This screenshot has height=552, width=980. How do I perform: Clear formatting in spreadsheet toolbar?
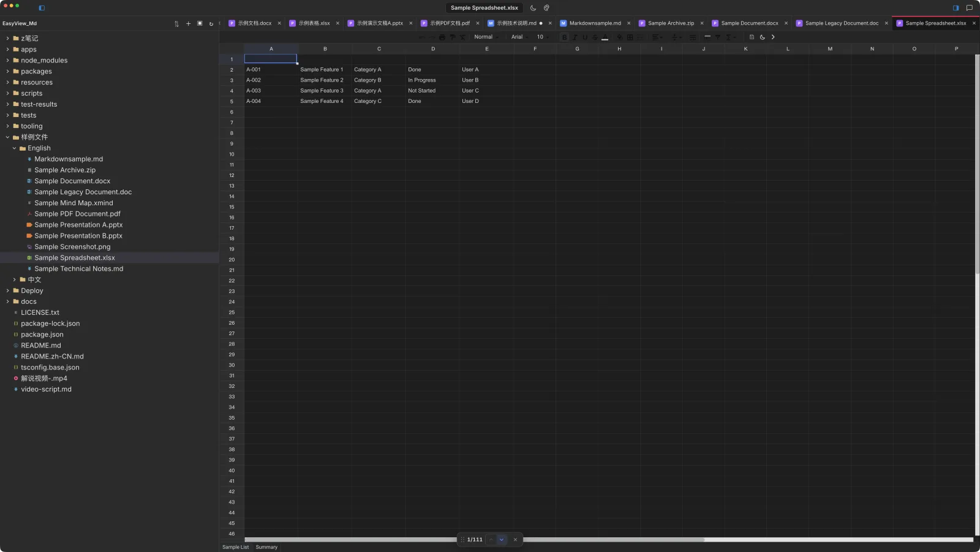tap(462, 37)
